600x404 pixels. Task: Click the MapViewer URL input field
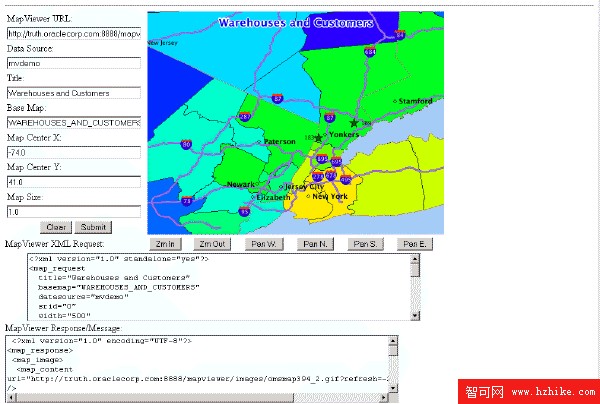click(74, 33)
